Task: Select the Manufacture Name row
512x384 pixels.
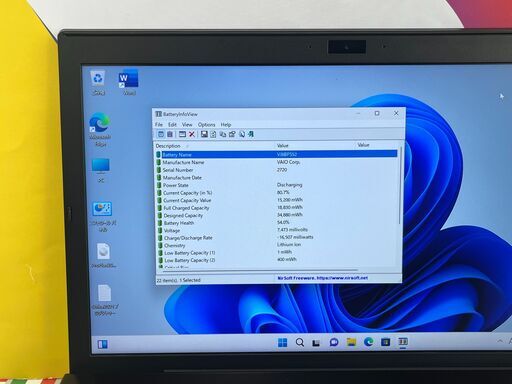Action: (x=277, y=162)
